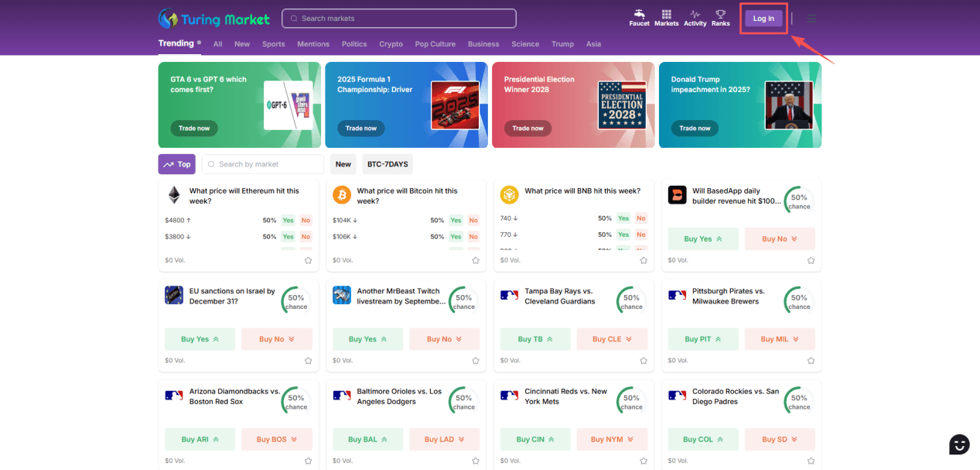The width and height of the screenshot is (980, 470).
Task: Open the Pop Culture category tab
Action: [435, 44]
